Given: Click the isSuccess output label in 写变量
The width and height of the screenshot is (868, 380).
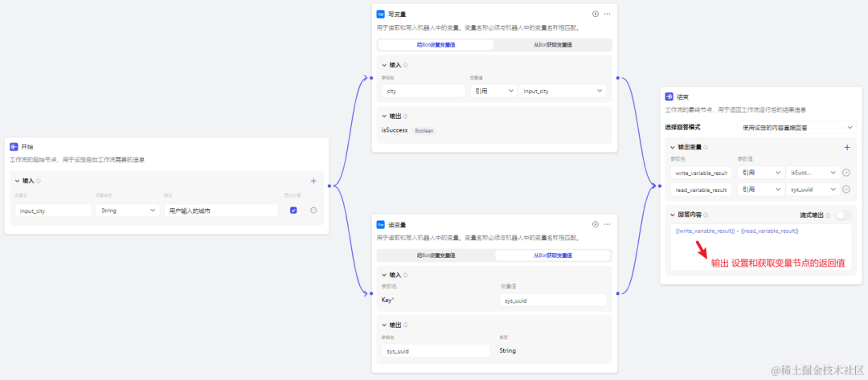Looking at the screenshot, I should 395,130.
